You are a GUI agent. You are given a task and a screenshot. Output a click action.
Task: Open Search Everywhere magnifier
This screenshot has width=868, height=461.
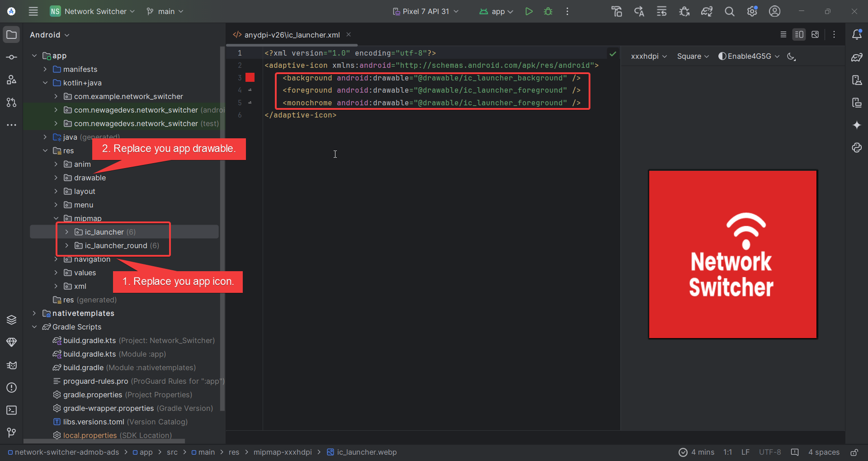[x=730, y=11]
